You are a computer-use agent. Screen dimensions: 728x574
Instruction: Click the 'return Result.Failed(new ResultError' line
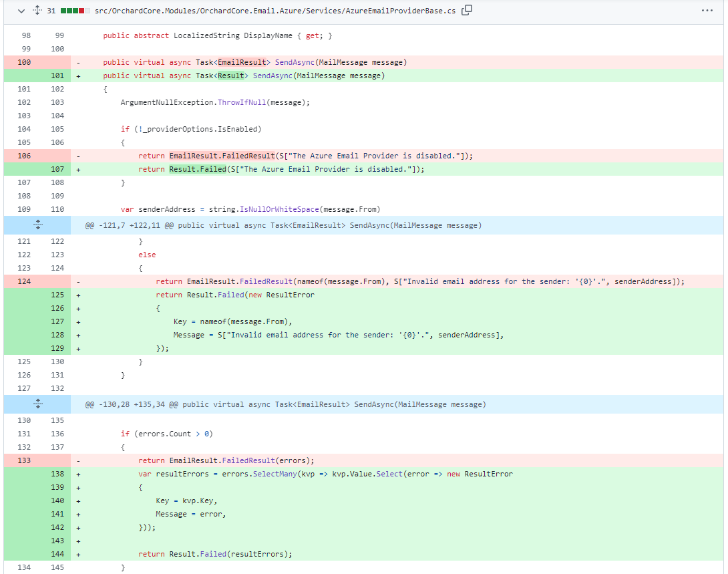pos(235,295)
